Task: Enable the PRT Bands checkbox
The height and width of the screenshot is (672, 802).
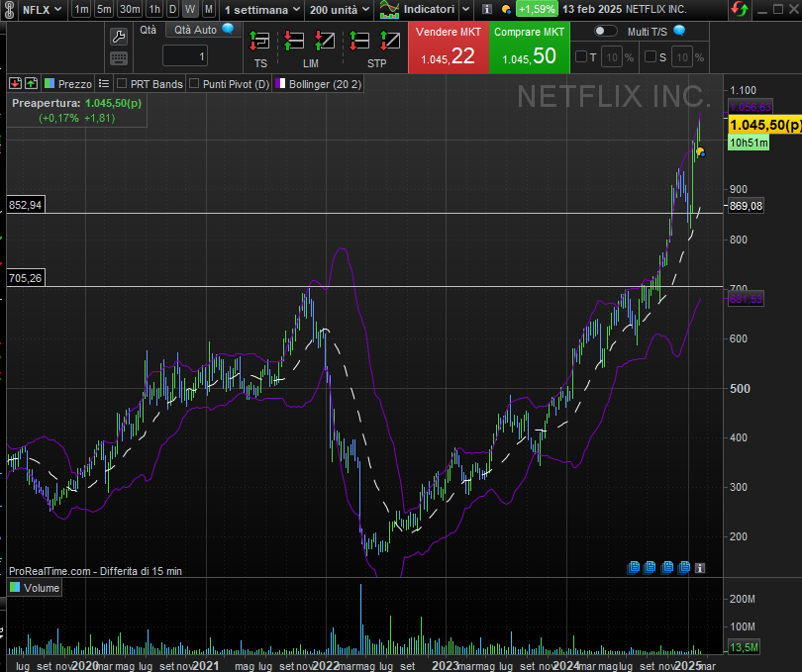Action: 122,84
